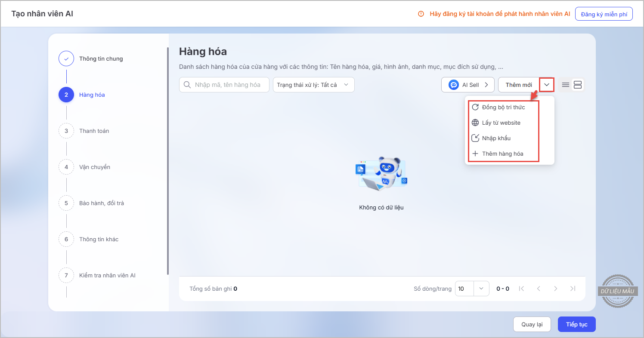Click previous page arrow in pagination
Image resolution: width=644 pixels, height=338 pixels.
point(539,289)
